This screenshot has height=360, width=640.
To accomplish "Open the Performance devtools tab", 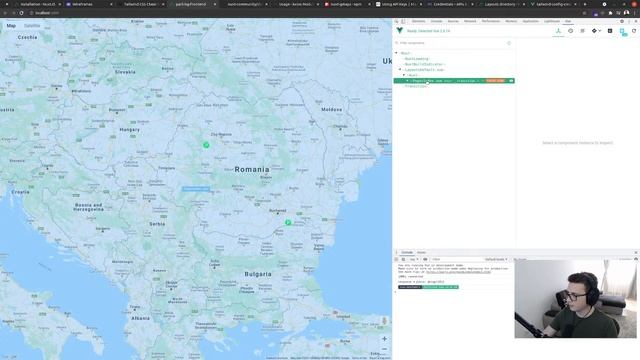I will 491,21.
